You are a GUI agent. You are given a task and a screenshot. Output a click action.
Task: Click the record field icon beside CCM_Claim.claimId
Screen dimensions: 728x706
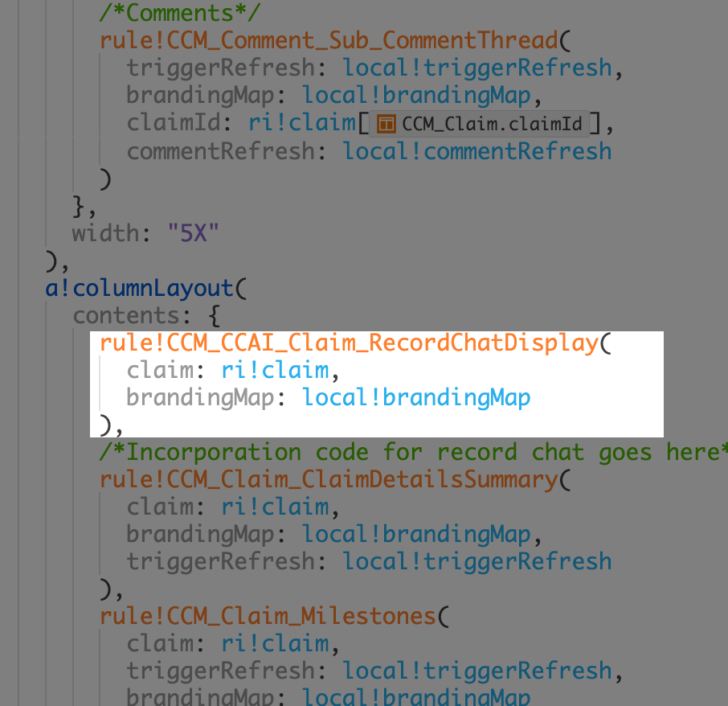[x=386, y=124]
